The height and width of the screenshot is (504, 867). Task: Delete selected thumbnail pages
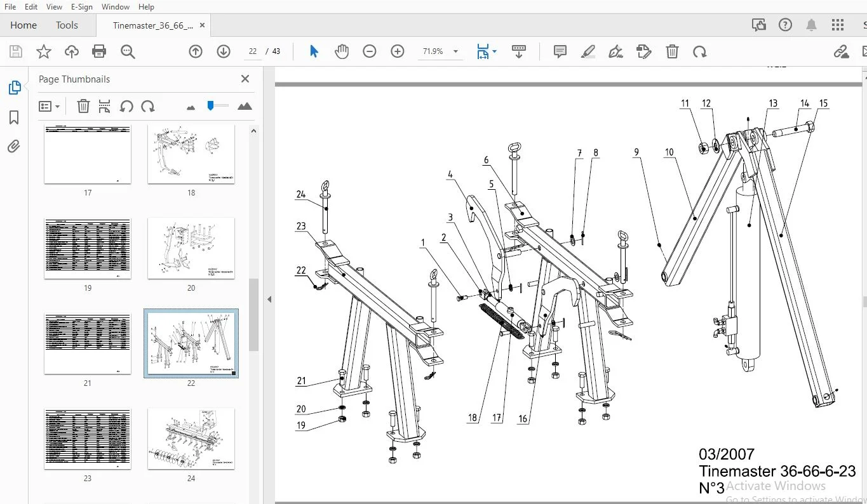83,106
